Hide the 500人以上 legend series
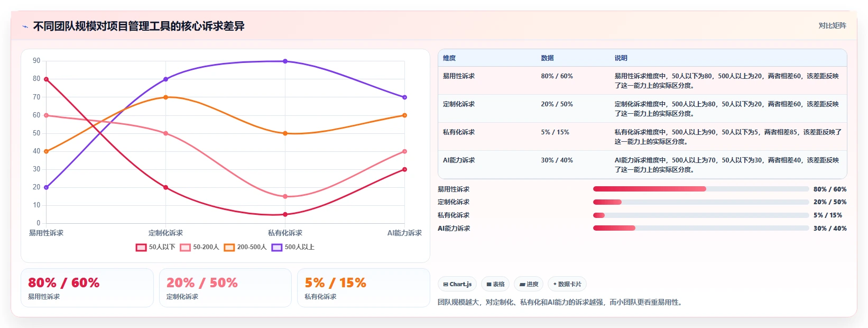This screenshot has width=868, height=328. [x=293, y=247]
